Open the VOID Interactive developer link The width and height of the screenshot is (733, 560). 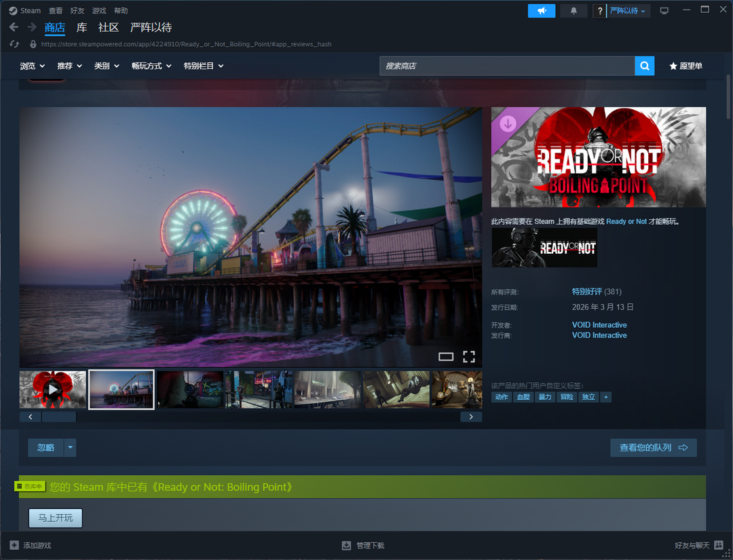click(x=599, y=325)
